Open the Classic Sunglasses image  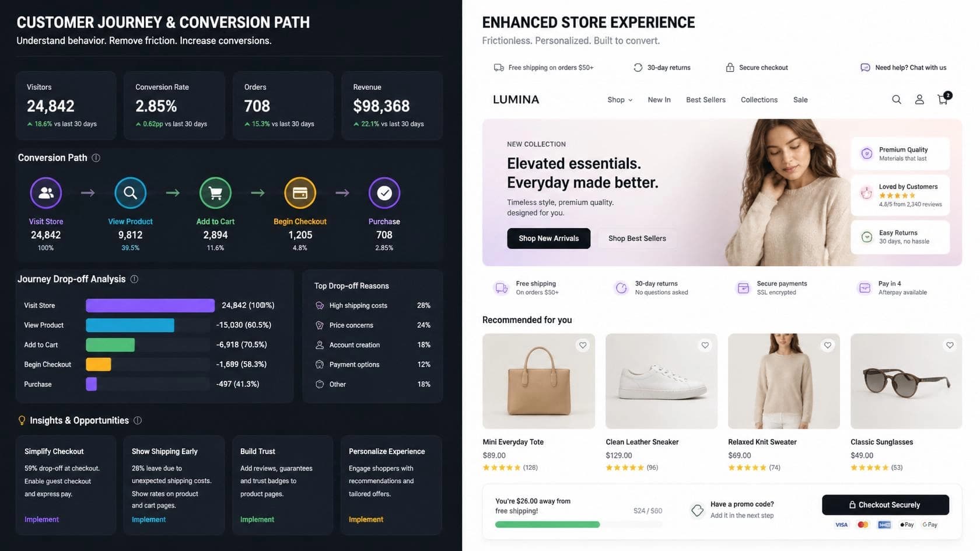coord(907,381)
